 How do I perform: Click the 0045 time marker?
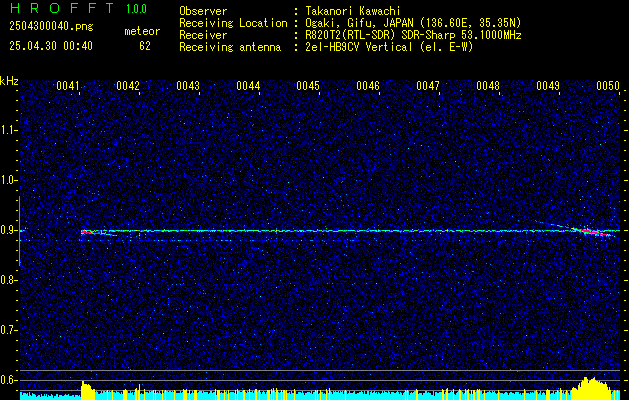click(308, 85)
